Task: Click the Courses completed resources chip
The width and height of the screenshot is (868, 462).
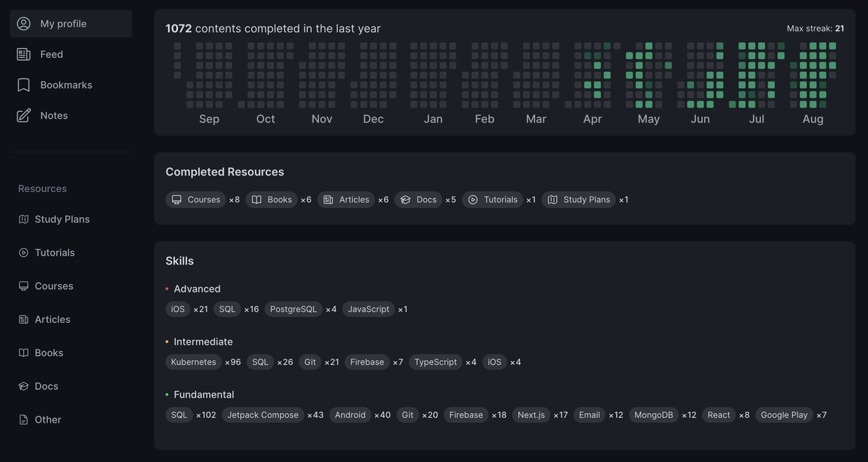Action: [195, 199]
